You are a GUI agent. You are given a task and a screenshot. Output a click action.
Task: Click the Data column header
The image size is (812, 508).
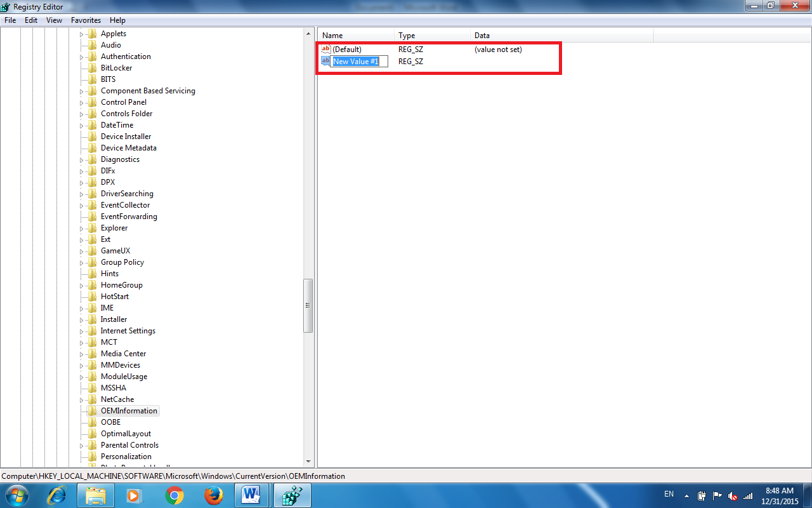(561, 36)
